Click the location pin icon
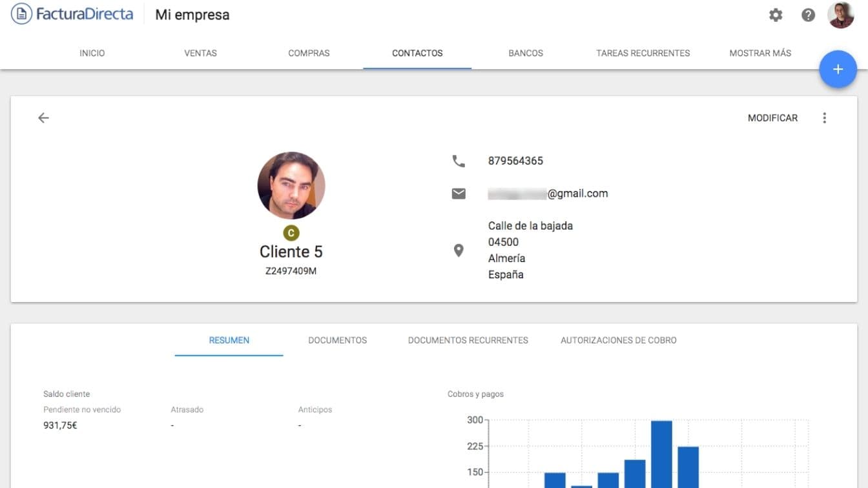This screenshot has width=868, height=488. click(x=459, y=250)
